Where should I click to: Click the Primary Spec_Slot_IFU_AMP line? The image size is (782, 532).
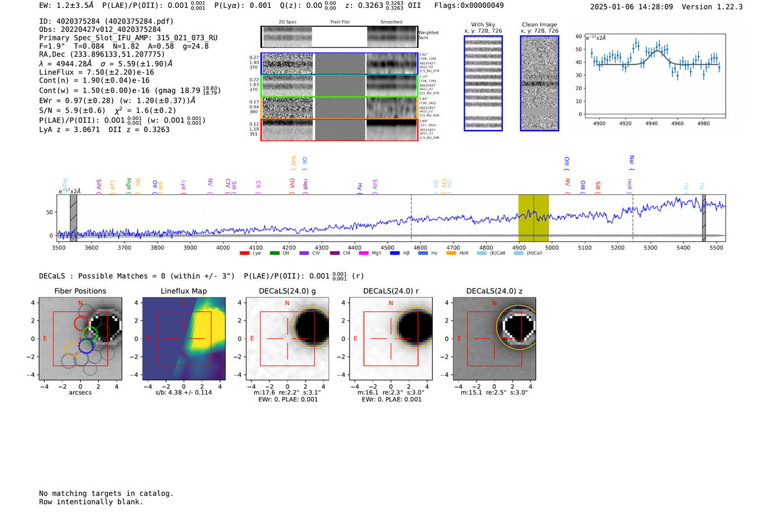coord(128,38)
